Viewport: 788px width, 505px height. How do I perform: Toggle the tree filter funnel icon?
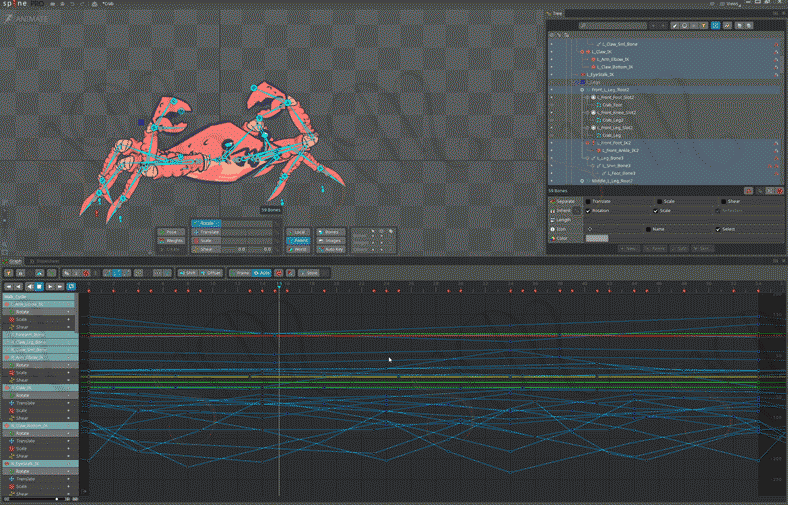point(704,26)
